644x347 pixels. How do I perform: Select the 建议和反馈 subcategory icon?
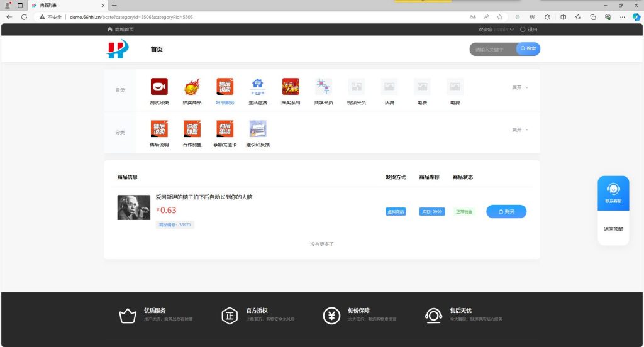point(258,129)
